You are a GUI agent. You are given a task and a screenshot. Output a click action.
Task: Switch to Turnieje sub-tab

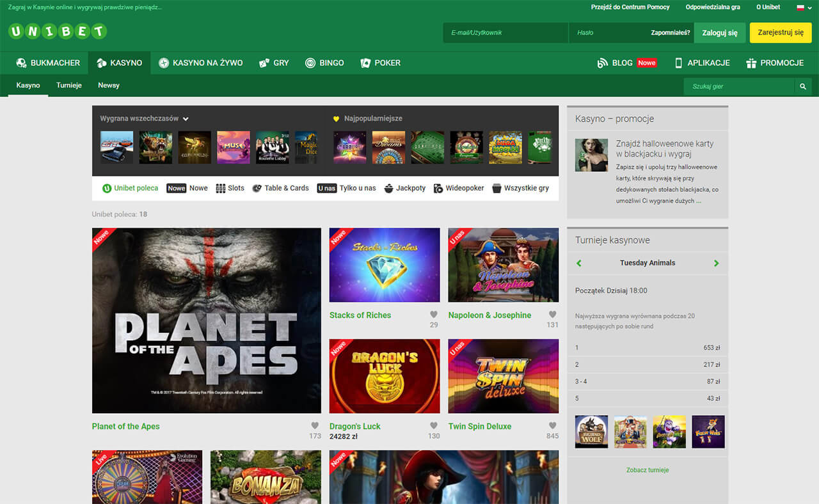(69, 85)
